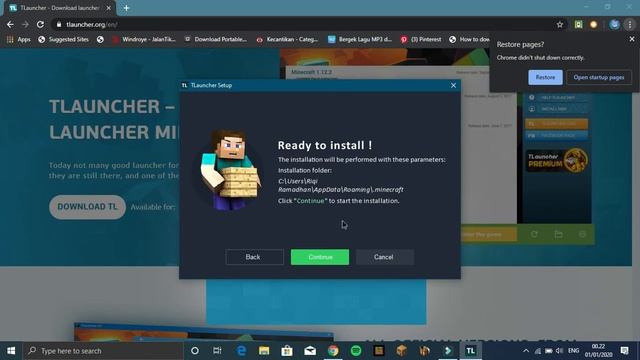Open Spotify from the taskbar
Viewport: 640px width, 360px height.
(x=356, y=351)
